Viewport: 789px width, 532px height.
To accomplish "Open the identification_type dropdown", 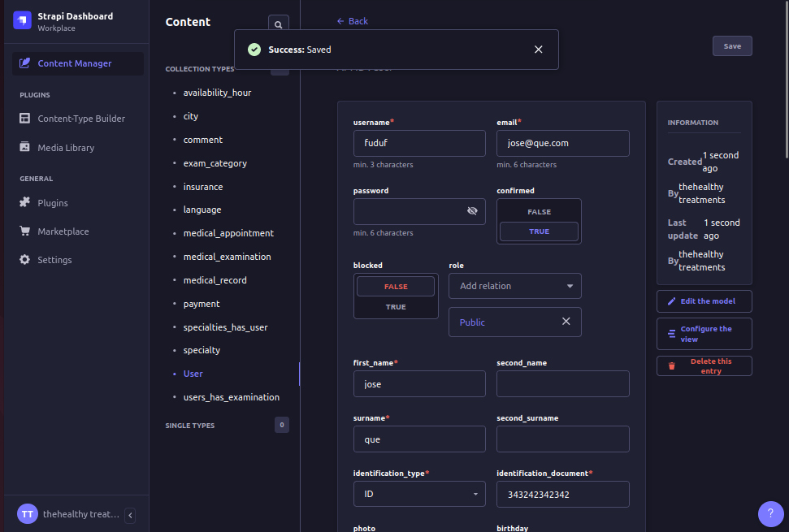I will (419, 493).
